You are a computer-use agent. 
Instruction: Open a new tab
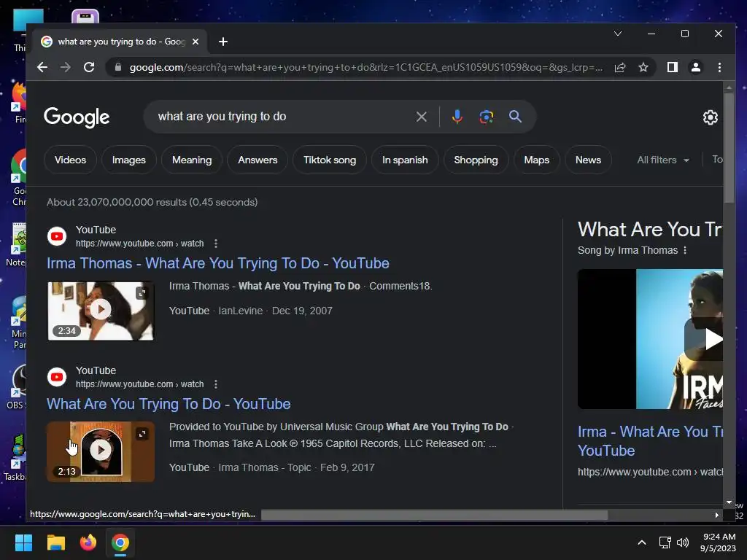223,42
